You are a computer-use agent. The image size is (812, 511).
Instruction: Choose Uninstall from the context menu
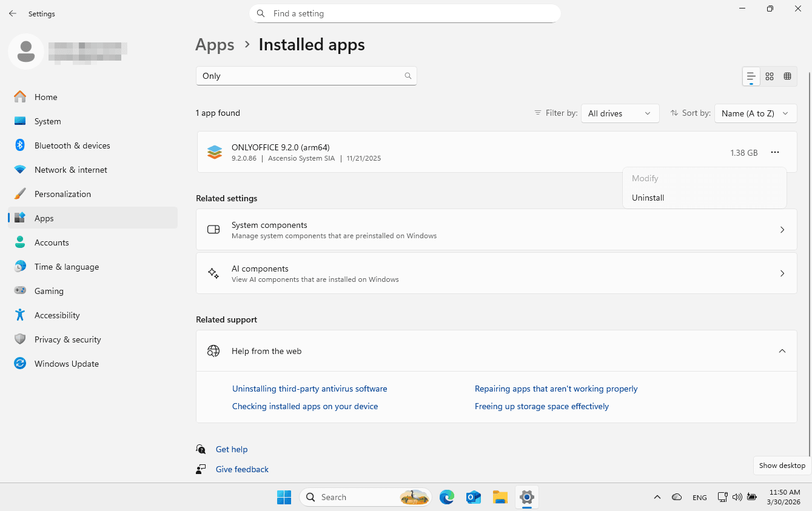tap(648, 198)
